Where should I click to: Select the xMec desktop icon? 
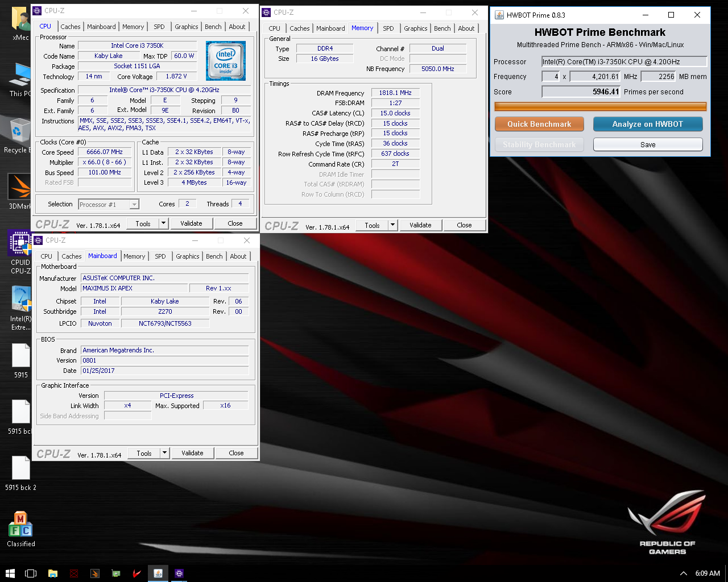coord(20,24)
